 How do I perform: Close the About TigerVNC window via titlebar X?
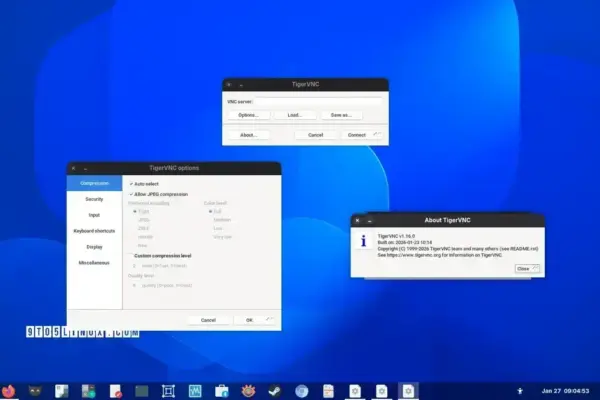(357, 220)
